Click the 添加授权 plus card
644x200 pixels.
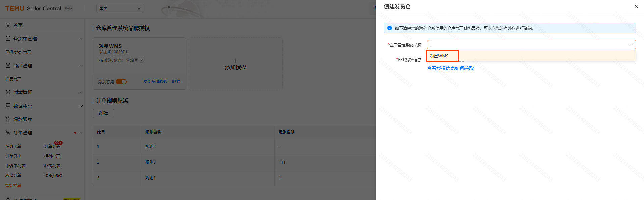click(236, 64)
